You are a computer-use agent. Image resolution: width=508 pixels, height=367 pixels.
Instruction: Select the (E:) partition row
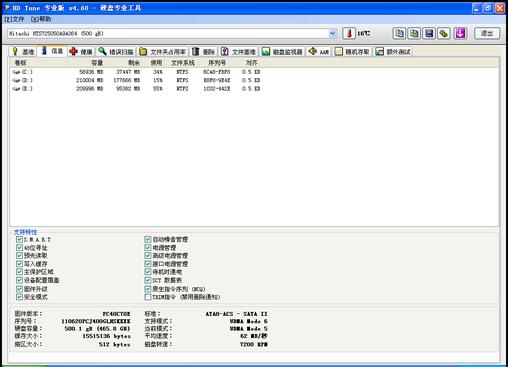click(x=137, y=89)
